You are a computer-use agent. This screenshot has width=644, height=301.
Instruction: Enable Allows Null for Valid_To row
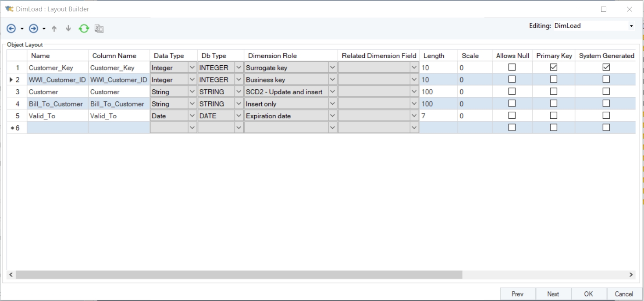512,116
